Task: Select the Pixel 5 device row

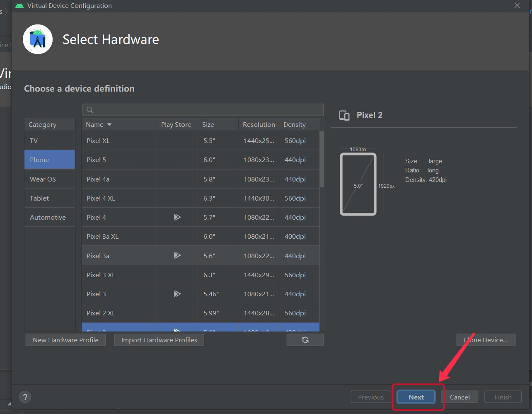Action: (x=201, y=160)
